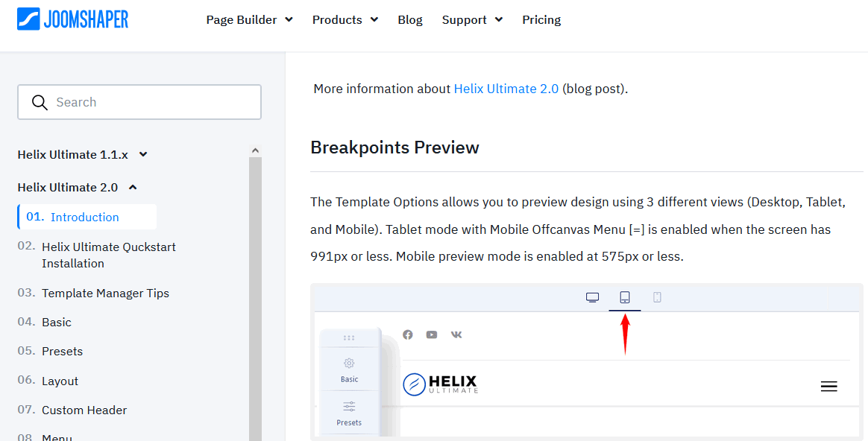The height and width of the screenshot is (441, 868).
Task: Select the mobile preview icon
Action: [x=657, y=297]
